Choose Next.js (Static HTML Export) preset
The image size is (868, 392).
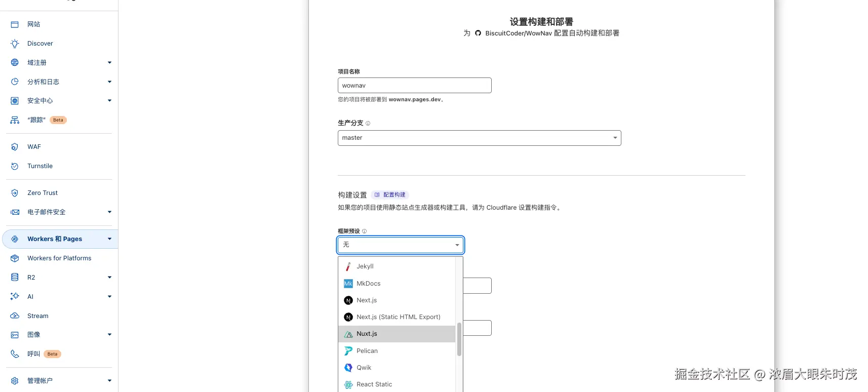click(x=397, y=317)
